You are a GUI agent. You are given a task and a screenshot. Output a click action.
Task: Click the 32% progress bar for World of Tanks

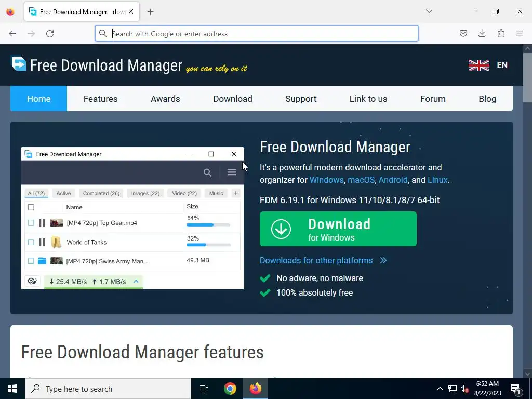coord(208,245)
